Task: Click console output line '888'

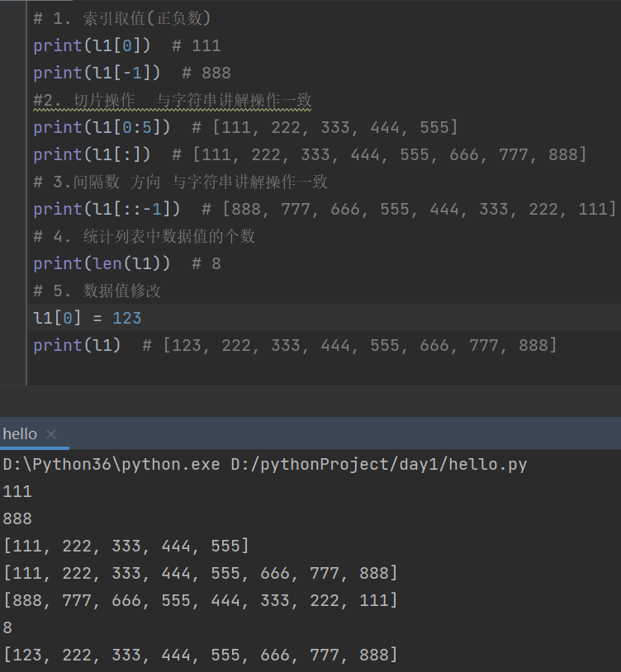Action: tap(17, 519)
